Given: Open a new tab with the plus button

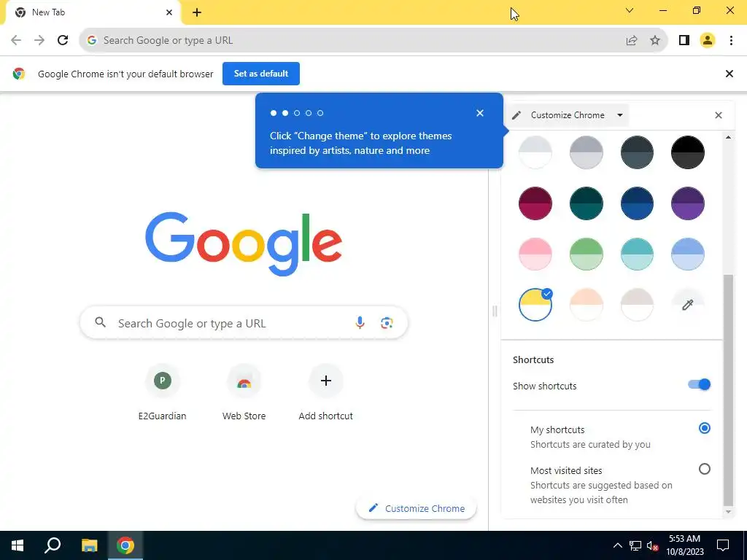Looking at the screenshot, I should point(197,12).
